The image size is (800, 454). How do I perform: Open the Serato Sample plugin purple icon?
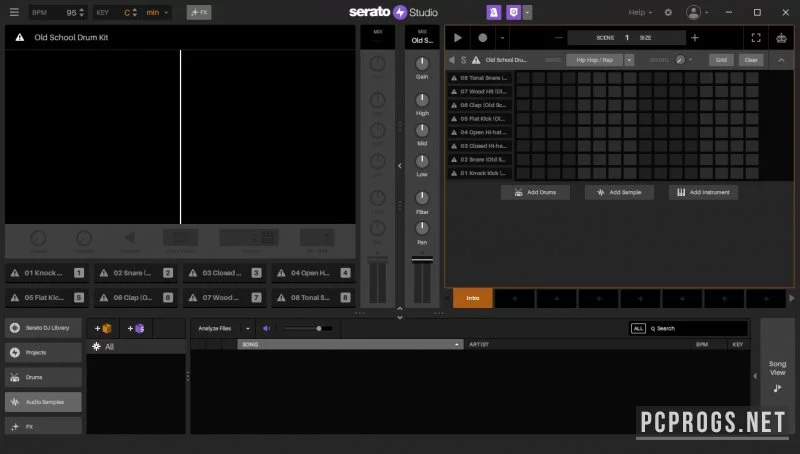(x=493, y=12)
